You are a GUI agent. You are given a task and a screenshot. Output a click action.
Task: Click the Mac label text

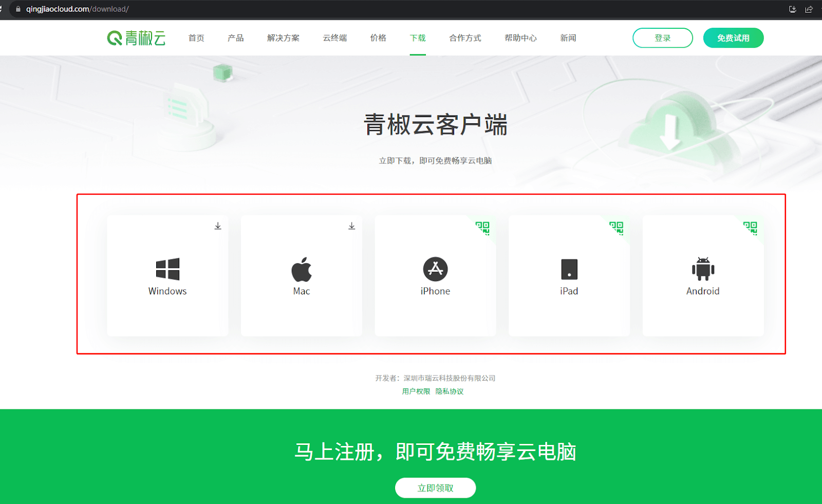click(302, 291)
